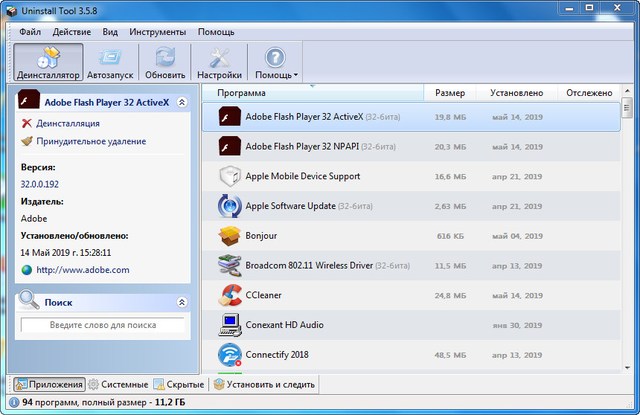Click the Apple Software Update icon

click(x=230, y=206)
